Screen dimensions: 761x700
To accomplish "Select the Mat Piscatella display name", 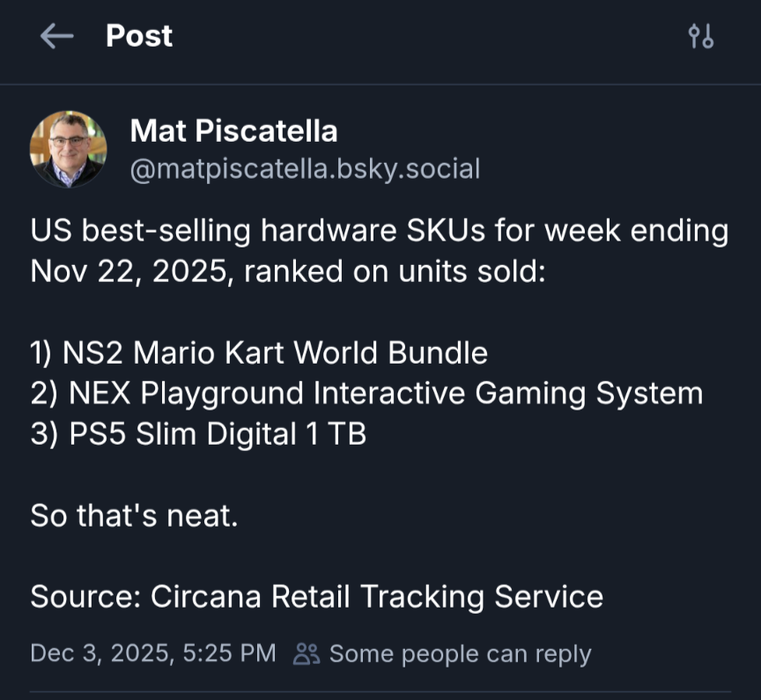I will click(233, 131).
